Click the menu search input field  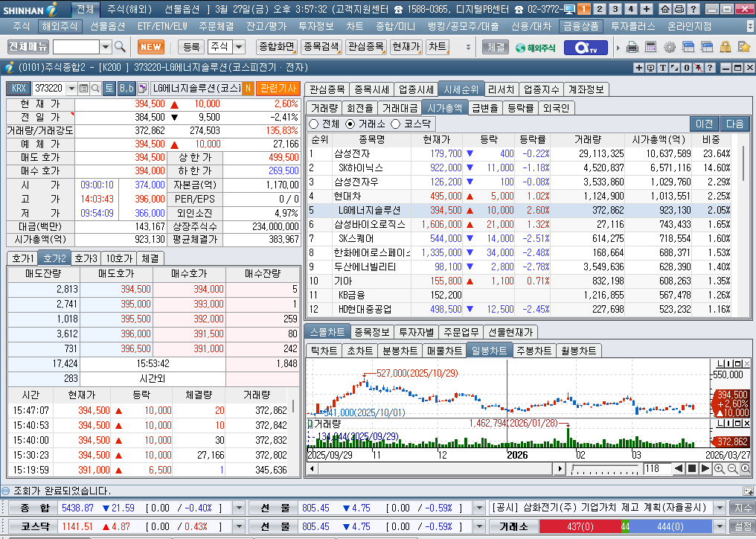pyautogui.click(x=76, y=47)
